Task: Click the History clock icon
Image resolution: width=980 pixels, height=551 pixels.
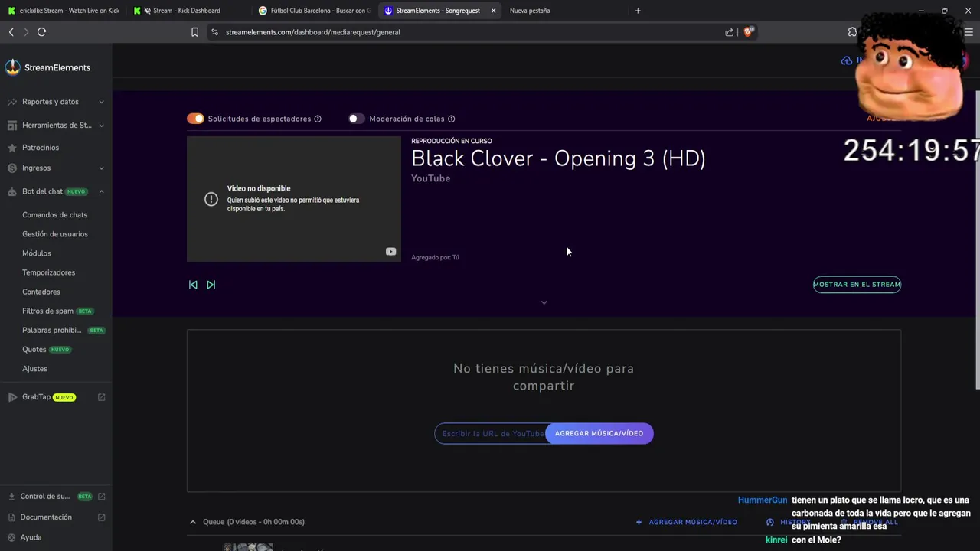Action: pos(770,522)
